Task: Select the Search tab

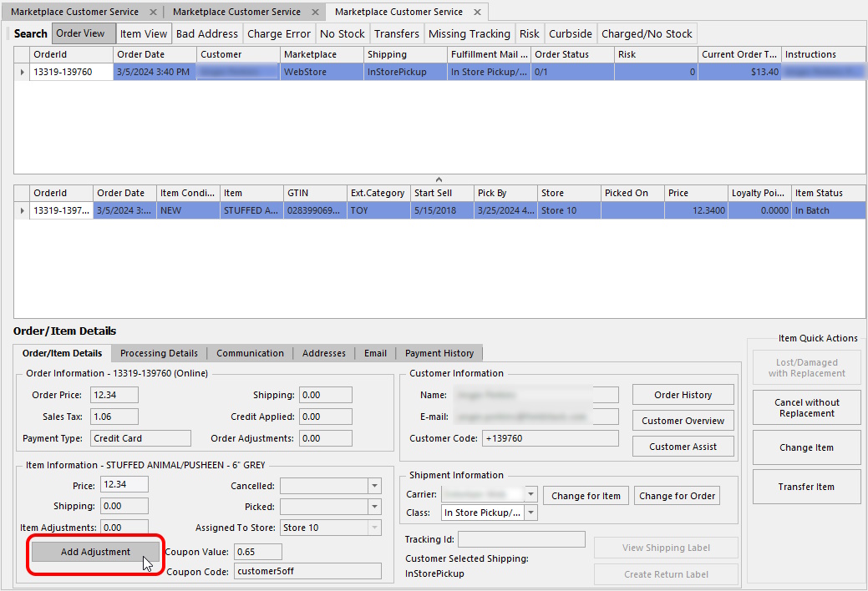Action: tap(30, 33)
